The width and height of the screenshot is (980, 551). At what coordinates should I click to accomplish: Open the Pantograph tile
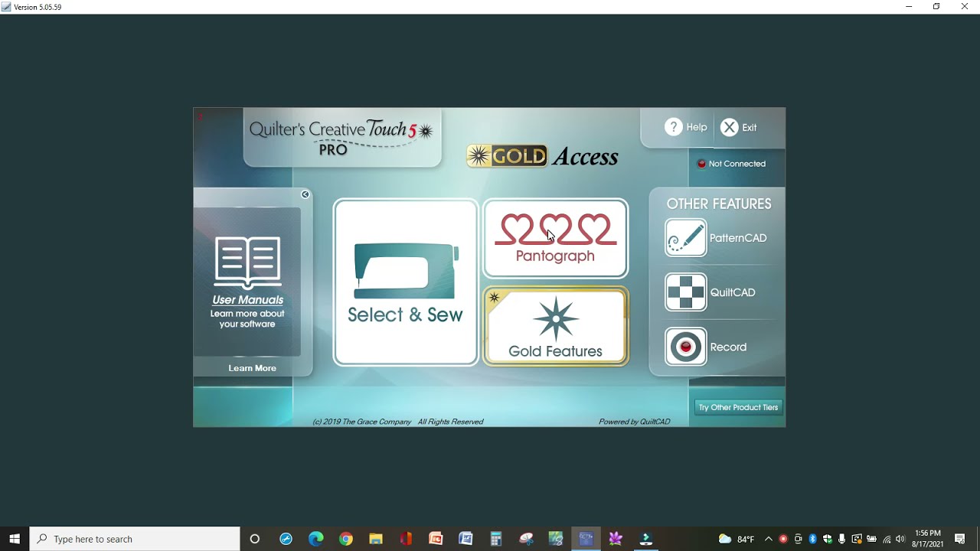click(x=556, y=238)
